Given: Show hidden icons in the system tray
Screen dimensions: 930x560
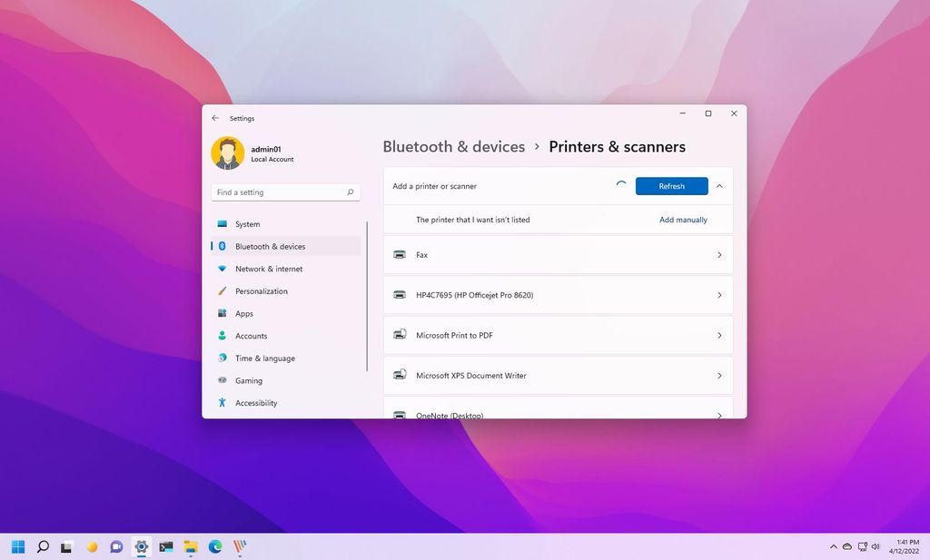Looking at the screenshot, I should pyautogui.click(x=833, y=547).
